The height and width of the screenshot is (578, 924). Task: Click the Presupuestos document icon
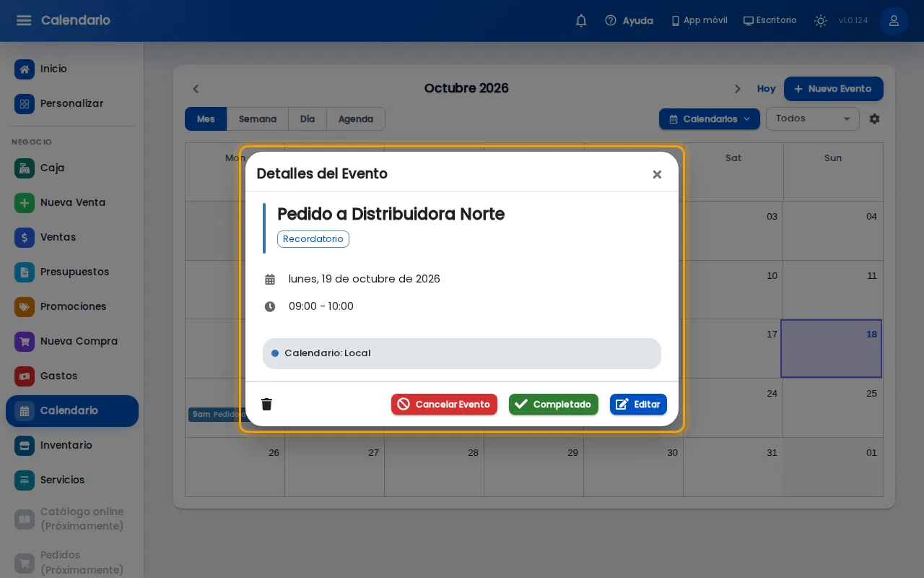coord(25,272)
